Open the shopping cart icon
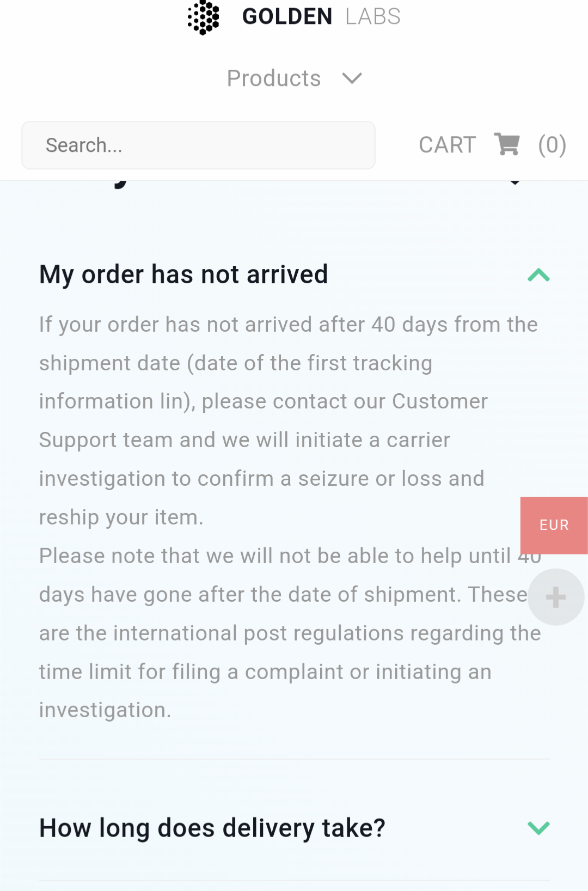588x891 pixels. (506, 144)
